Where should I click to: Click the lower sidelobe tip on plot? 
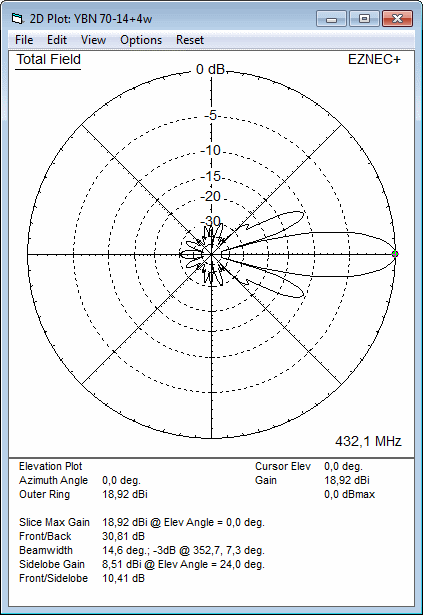pos(302,295)
